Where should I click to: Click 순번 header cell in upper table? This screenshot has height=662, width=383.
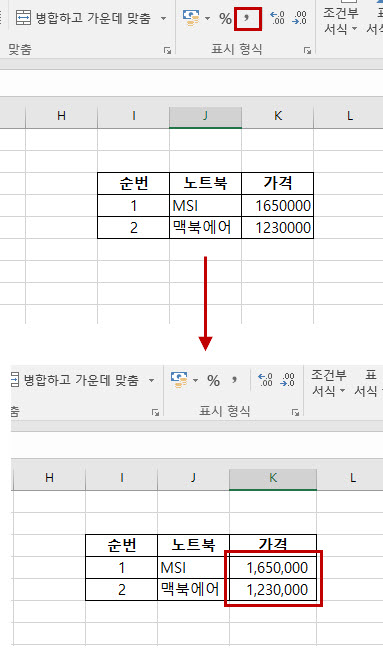tap(133, 183)
